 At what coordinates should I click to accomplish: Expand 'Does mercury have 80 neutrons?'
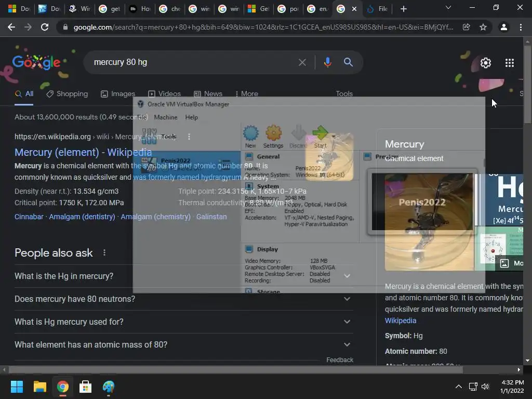point(183,299)
